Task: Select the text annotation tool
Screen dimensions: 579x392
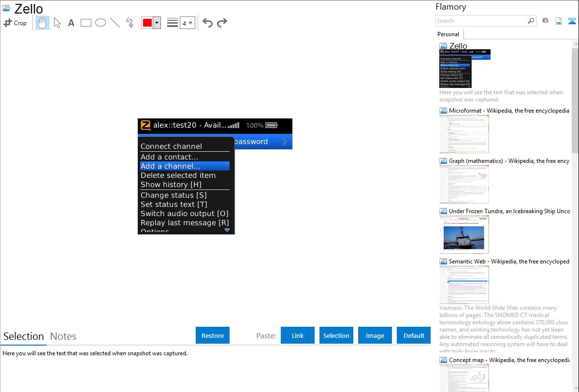Action: [71, 23]
